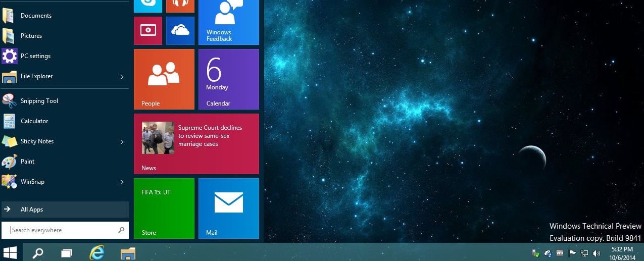Launch Internet Explorer from the taskbar

(97, 252)
